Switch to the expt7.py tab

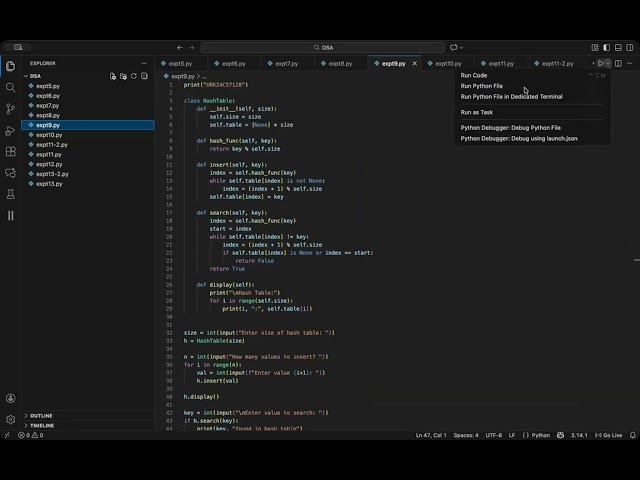[287, 63]
